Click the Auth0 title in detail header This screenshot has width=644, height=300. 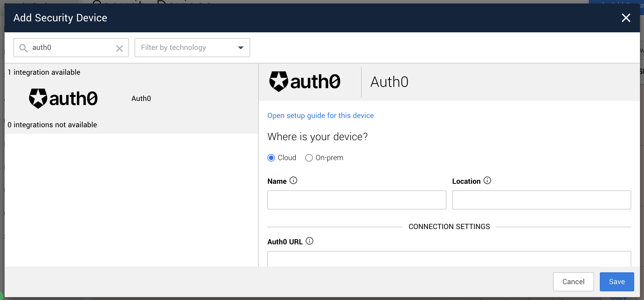(x=390, y=82)
